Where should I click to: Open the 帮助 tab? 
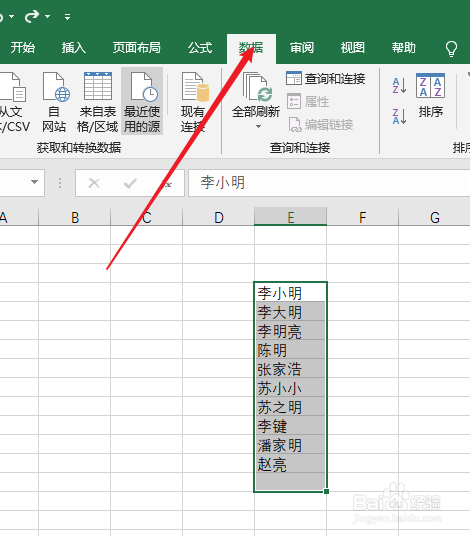(x=404, y=48)
